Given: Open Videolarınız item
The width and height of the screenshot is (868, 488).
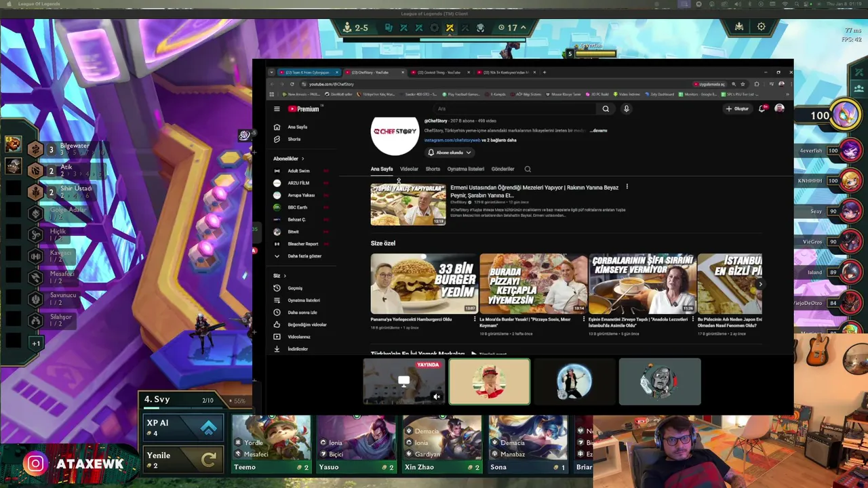Looking at the screenshot, I should pos(298,337).
